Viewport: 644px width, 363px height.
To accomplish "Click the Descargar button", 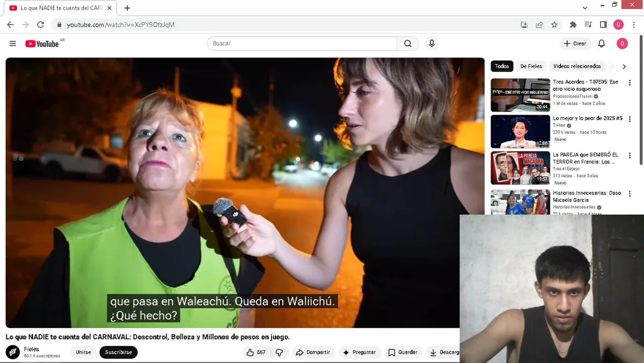I will (442, 352).
